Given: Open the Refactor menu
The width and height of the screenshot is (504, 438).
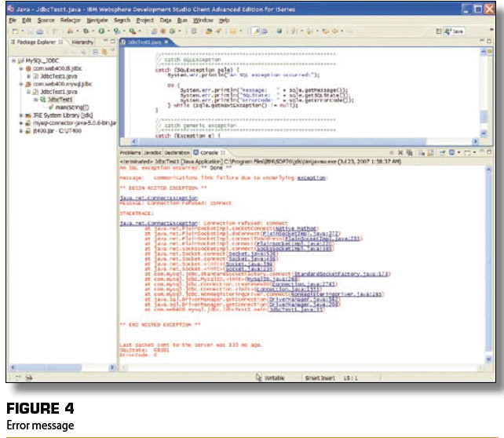Looking at the screenshot, I should [x=71, y=20].
